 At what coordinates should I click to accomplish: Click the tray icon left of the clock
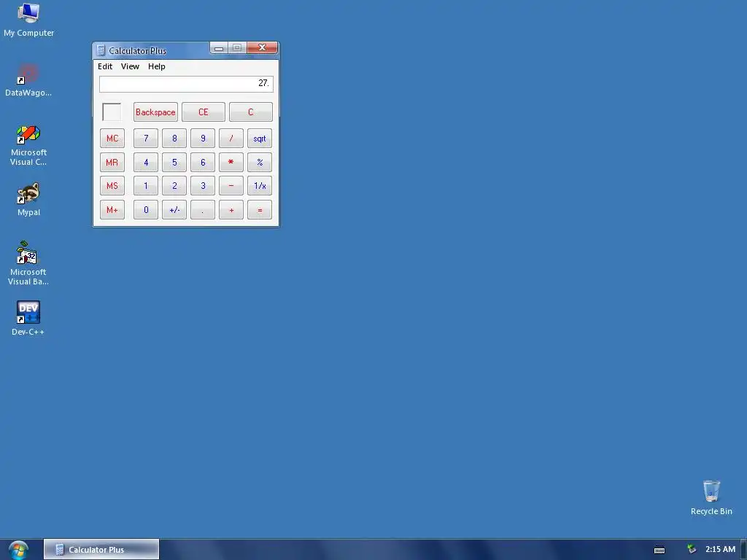point(692,550)
